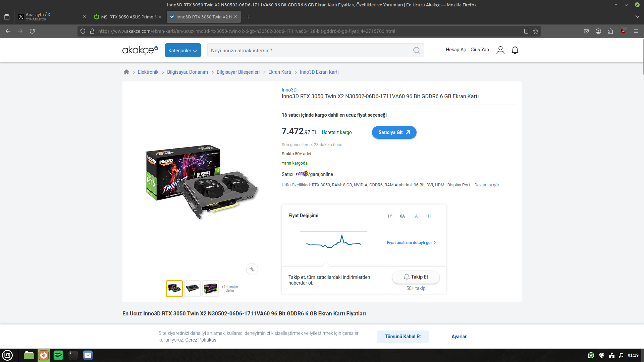Image resolution: width=644 pixels, height=362 pixels.
Task: Click the home breadcrumb icon
Action: coord(126,72)
